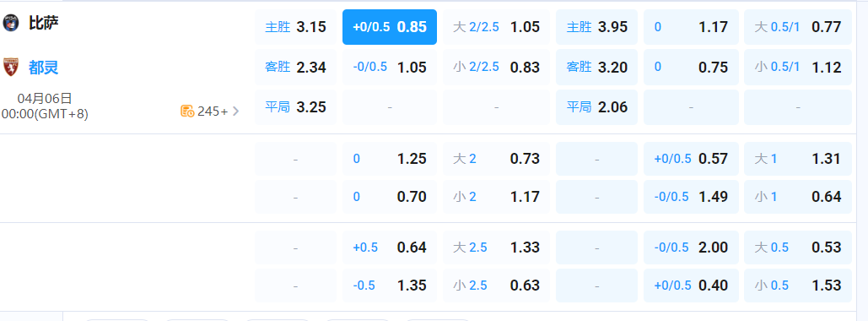The width and height of the screenshot is (868, 321).
Task: Choose 大 0.5 at odds 0.53
Action: coord(798,248)
